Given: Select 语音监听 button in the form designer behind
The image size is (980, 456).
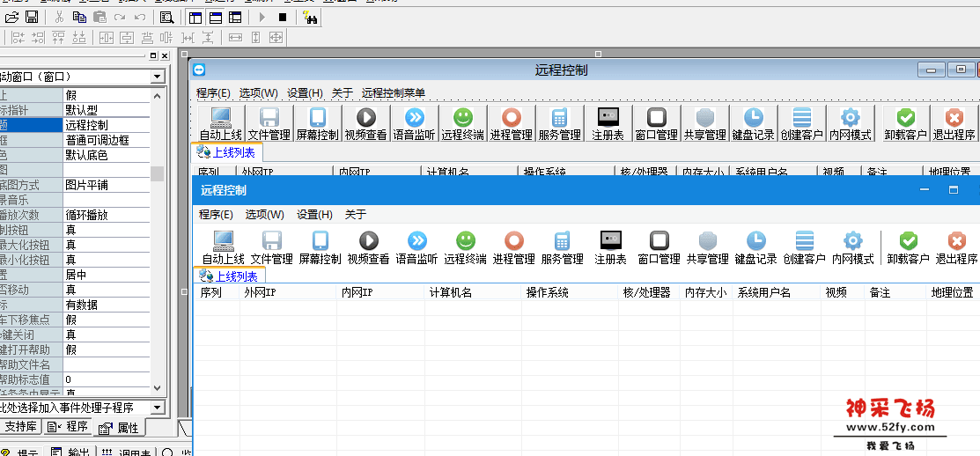Looking at the screenshot, I should (x=415, y=123).
